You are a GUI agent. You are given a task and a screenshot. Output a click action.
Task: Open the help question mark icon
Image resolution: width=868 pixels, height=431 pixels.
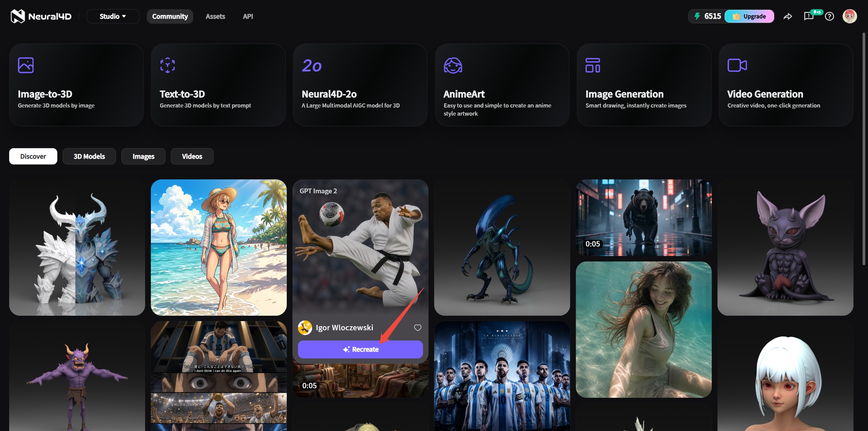point(829,16)
